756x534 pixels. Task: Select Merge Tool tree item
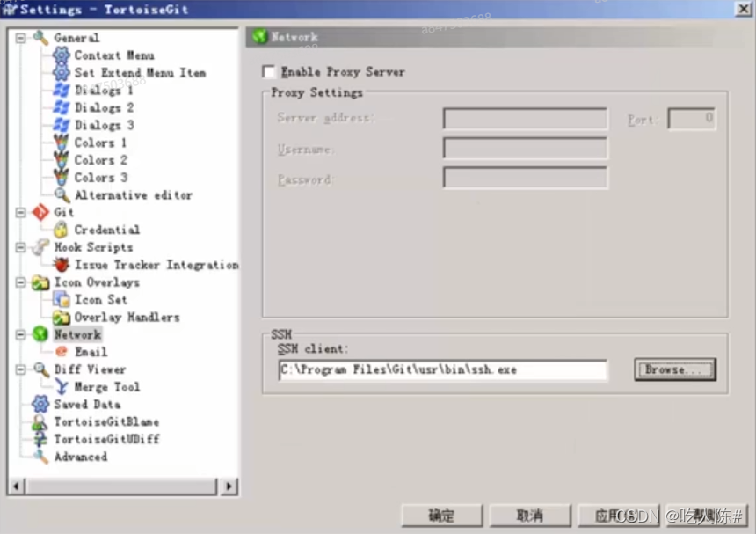[107, 387]
